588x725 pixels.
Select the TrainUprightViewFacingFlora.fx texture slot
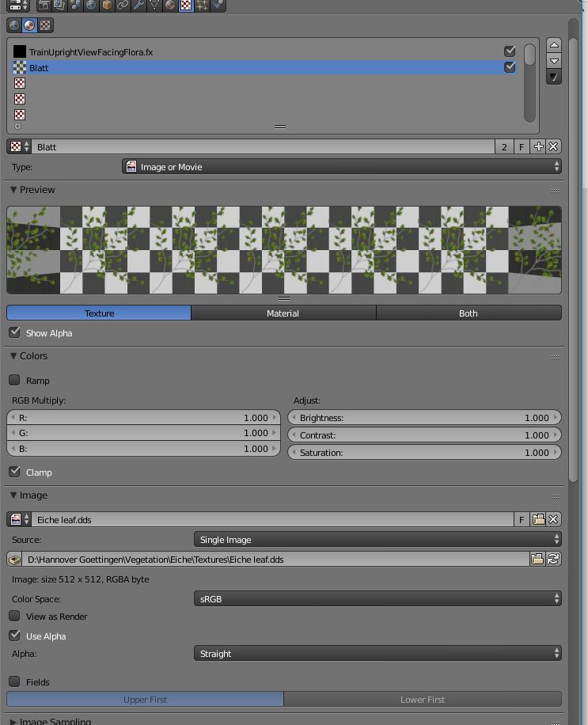tap(91, 52)
